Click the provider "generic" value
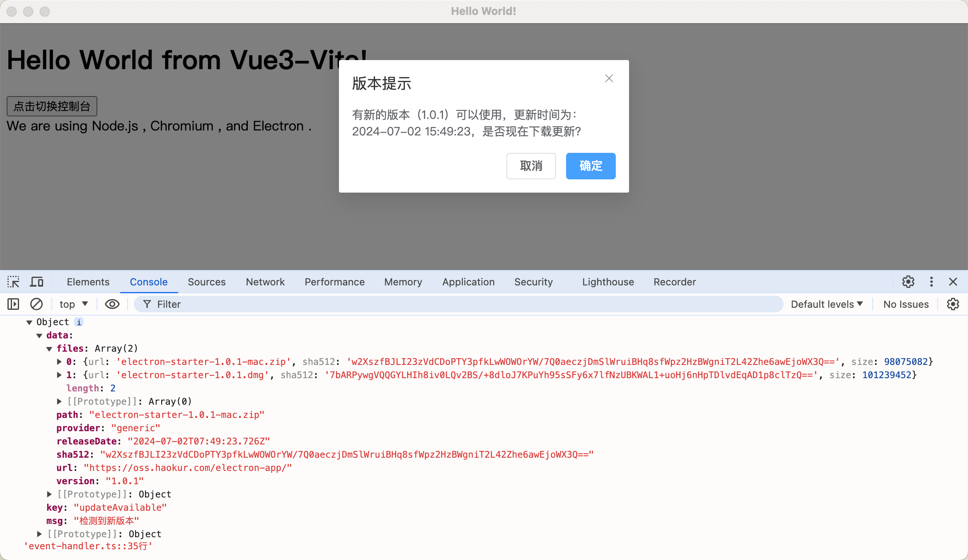This screenshot has width=968, height=560. coord(136,428)
